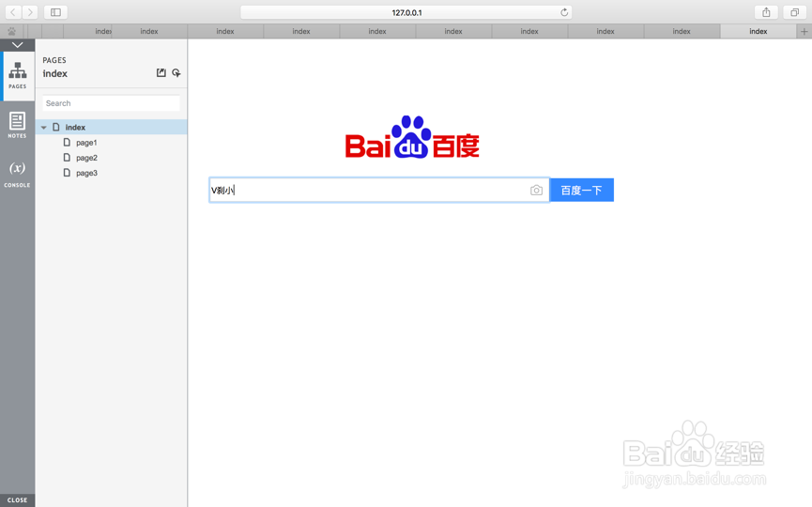Click the Baidu logo image
812x507 pixels.
(x=412, y=137)
